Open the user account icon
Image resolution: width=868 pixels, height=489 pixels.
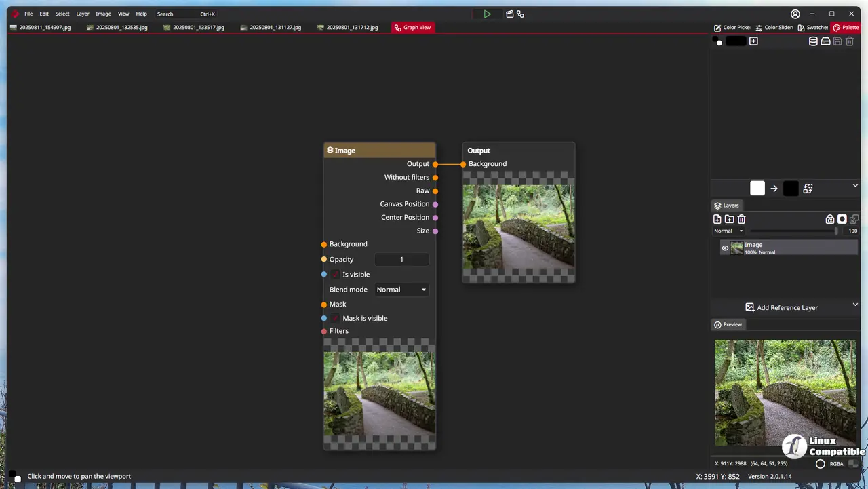pos(795,14)
